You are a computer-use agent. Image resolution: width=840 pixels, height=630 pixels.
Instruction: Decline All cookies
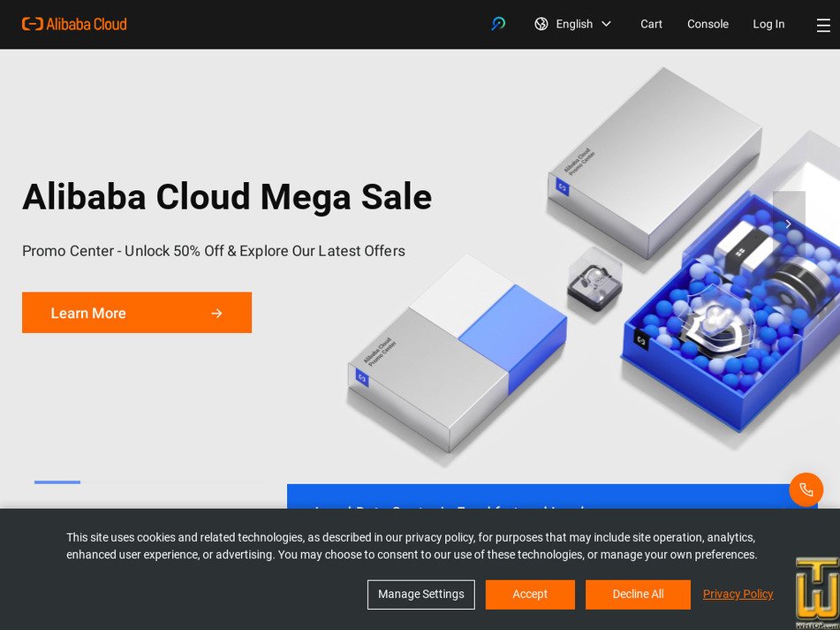[x=638, y=594]
